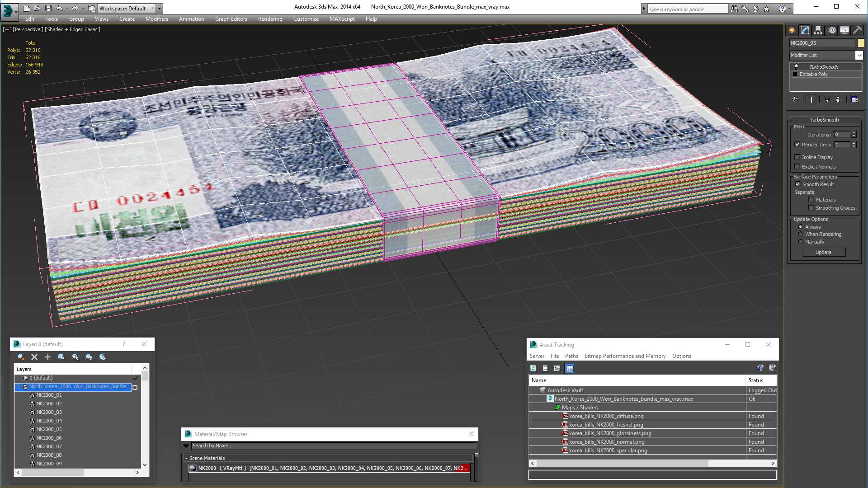Click the Open File folder icon
This screenshot has height=488, width=868.
click(x=38, y=8)
